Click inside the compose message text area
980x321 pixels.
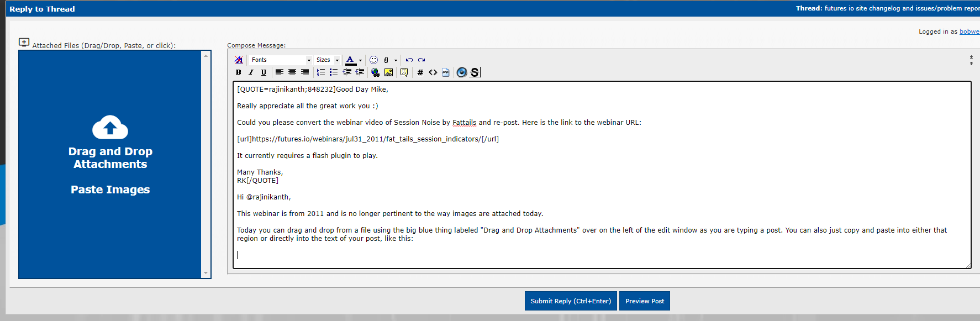point(602,175)
